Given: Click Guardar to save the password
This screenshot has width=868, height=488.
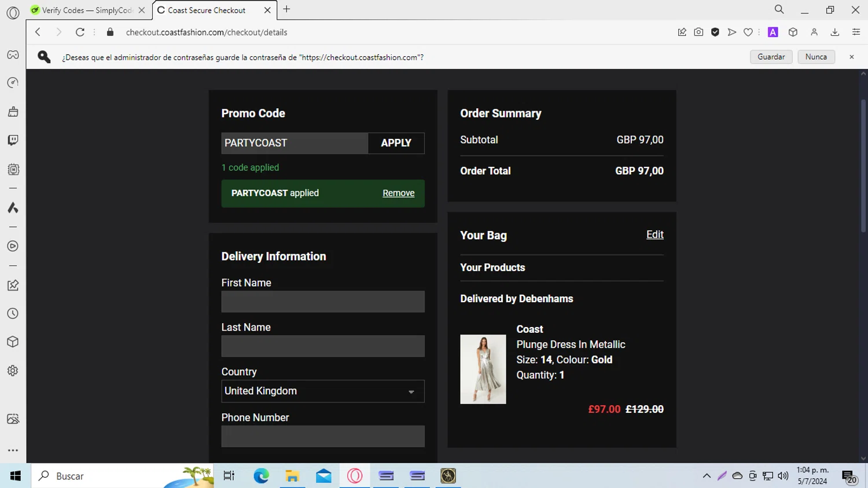Looking at the screenshot, I should click(x=771, y=57).
